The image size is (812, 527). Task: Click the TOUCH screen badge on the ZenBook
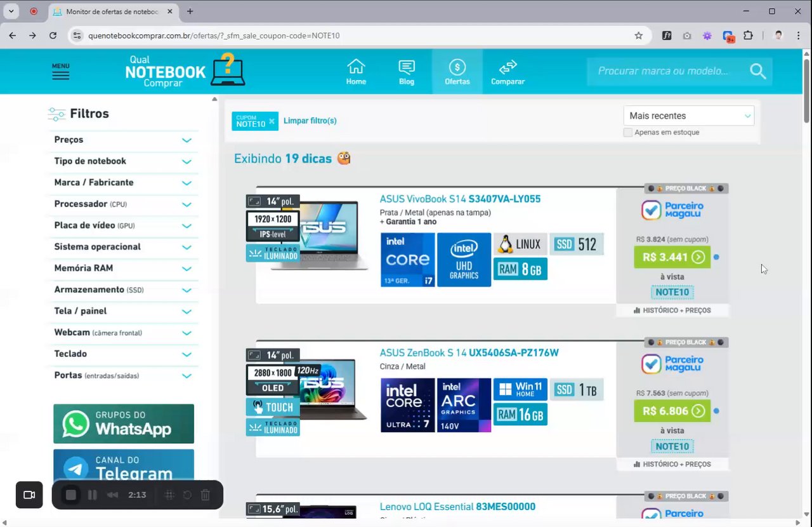coord(273,407)
